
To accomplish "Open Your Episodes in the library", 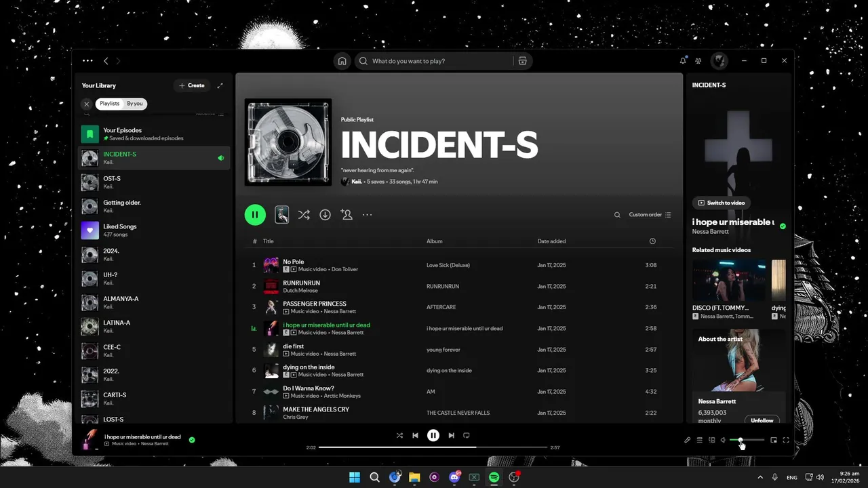I will click(154, 134).
